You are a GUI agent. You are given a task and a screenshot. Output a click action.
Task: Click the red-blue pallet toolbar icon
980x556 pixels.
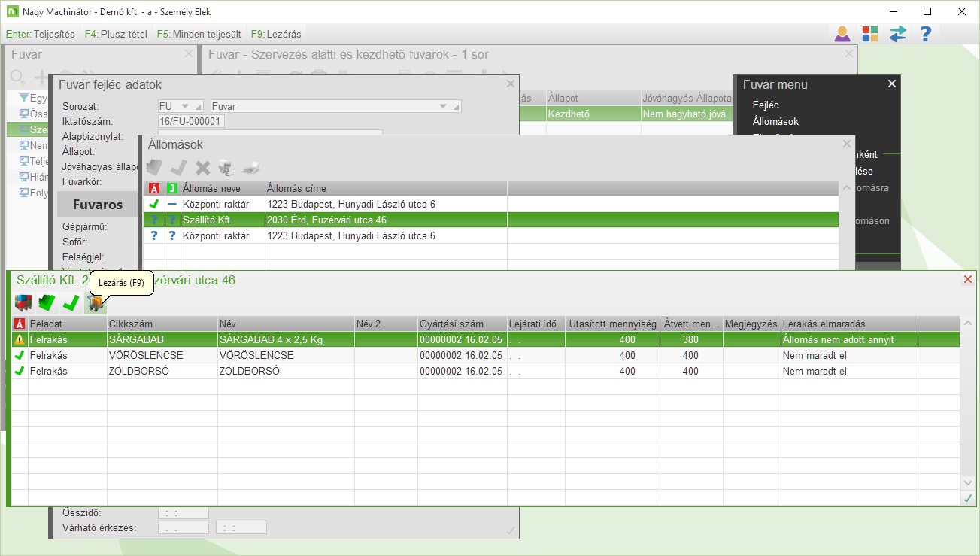coord(24,303)
